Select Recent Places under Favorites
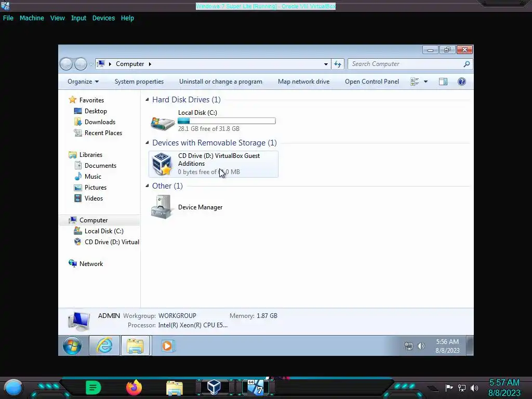532x399 pixels. [x=103, y=132]
